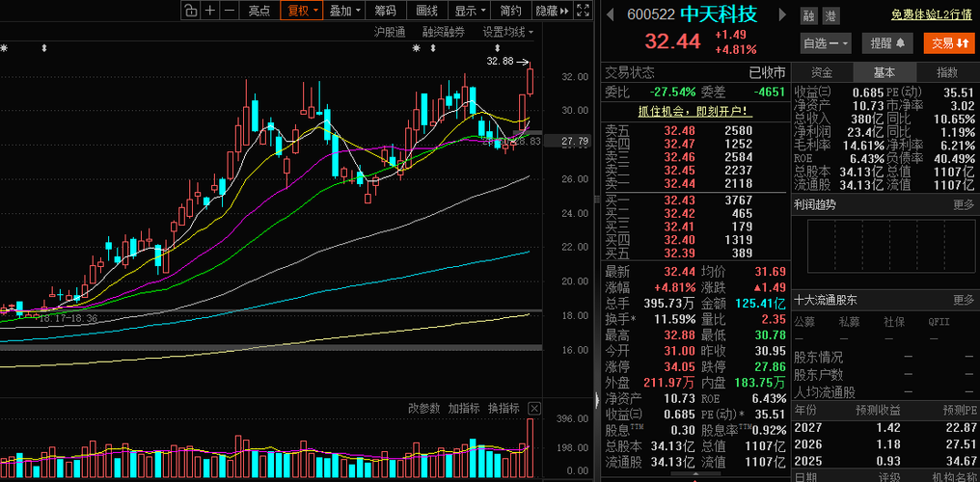Image resolution: width=980 pixels, height=482 pixels.
Task: Switch to 资金 tab
Action: [821, 72]
